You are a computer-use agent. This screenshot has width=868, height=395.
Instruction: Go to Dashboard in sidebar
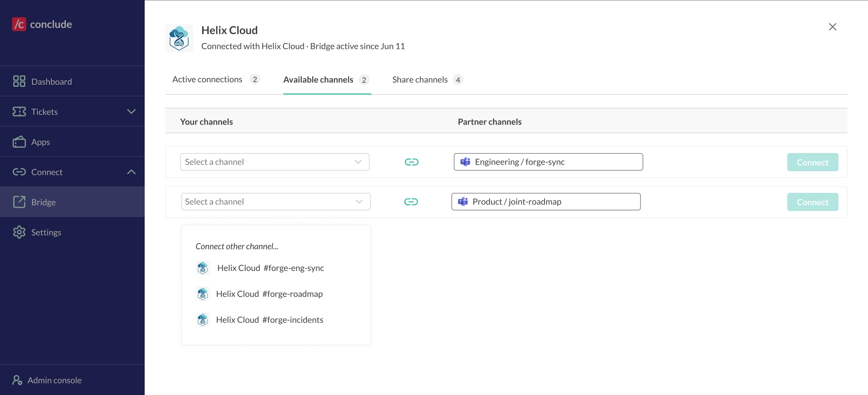click(x=72, y=81)
